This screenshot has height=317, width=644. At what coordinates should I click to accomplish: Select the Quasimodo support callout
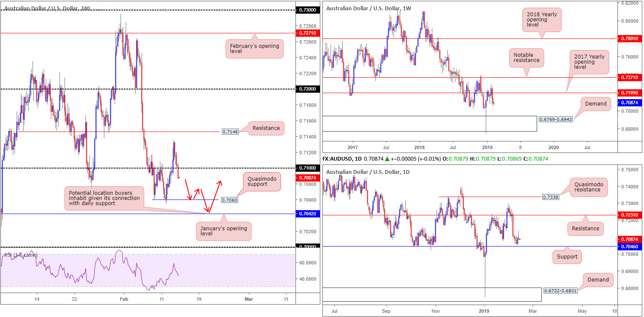260,182
